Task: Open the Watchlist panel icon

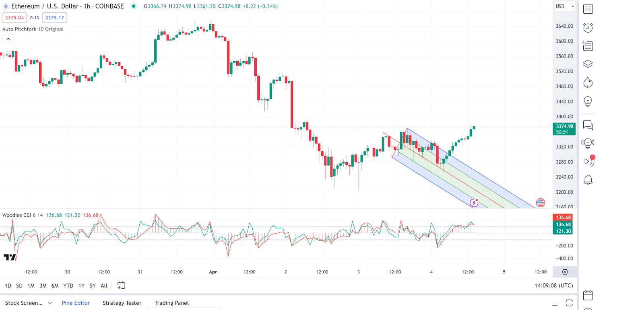Action: click(588, 9)
